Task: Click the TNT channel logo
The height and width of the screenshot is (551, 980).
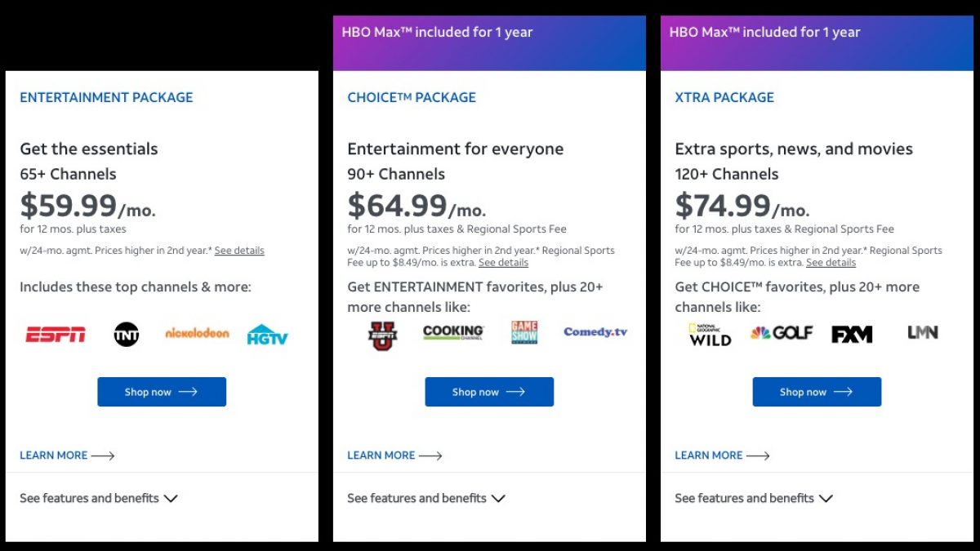Action: click(127, 334)
